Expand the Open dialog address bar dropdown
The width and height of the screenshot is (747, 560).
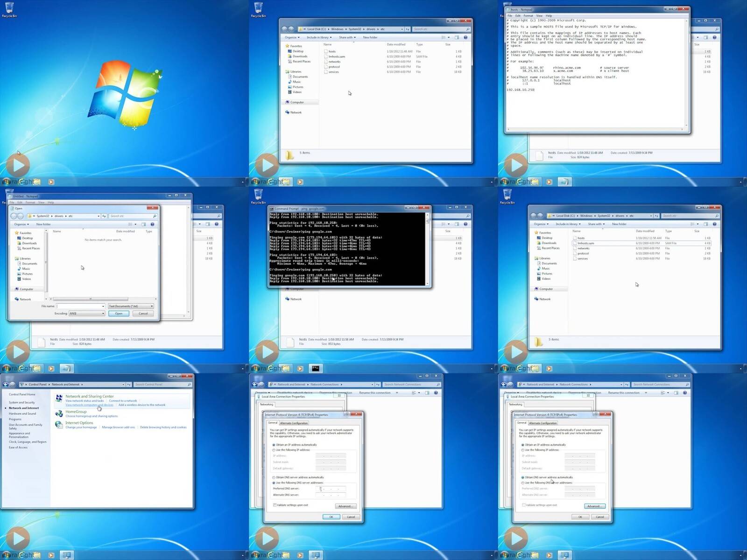pos(99,216)
